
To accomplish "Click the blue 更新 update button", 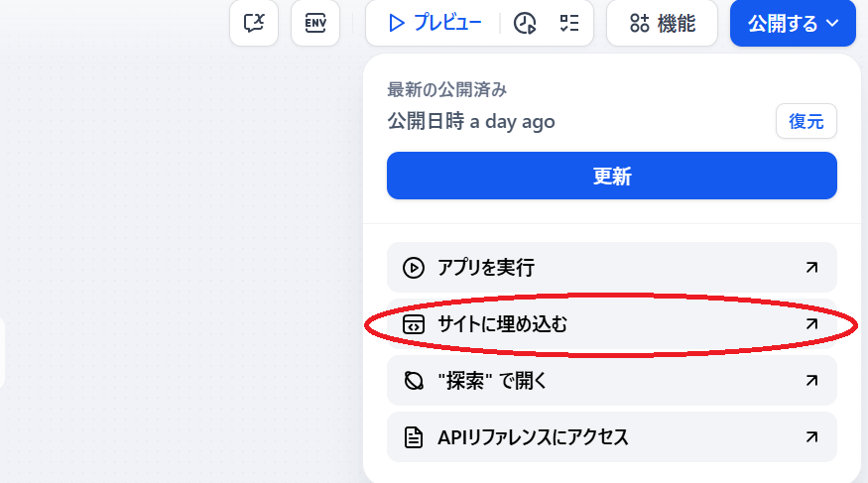I will pyautogui.click(x=612, y=176).
